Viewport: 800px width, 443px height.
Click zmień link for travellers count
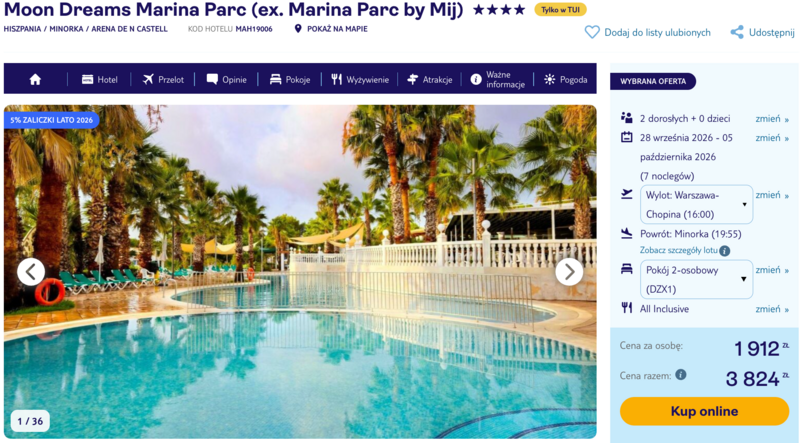tap(772, 119)
